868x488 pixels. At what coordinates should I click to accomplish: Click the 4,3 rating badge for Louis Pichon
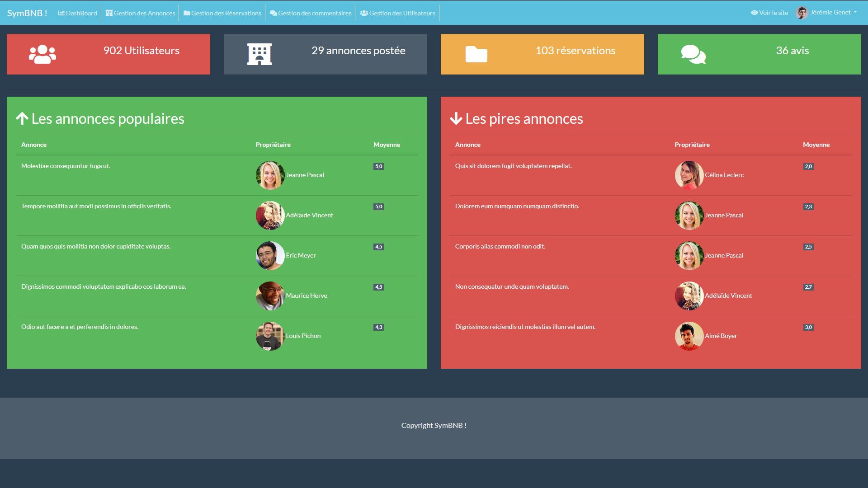(x=378, y=328)
